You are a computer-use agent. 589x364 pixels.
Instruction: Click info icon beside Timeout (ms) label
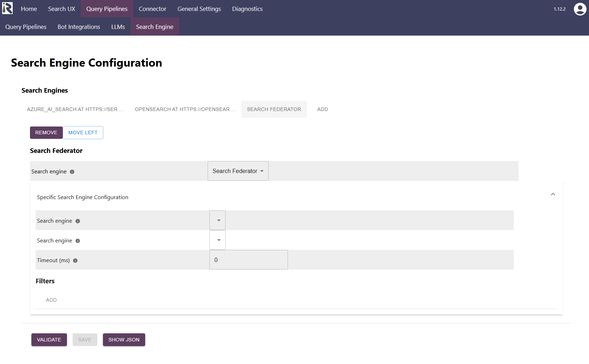coord(75,260)
